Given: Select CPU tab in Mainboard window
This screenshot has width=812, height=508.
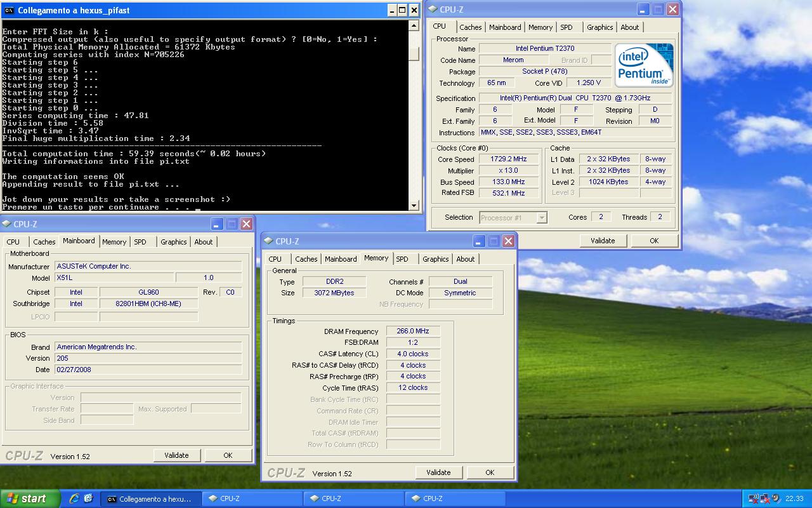Looking at the screenshot, I should pos(13,242).
